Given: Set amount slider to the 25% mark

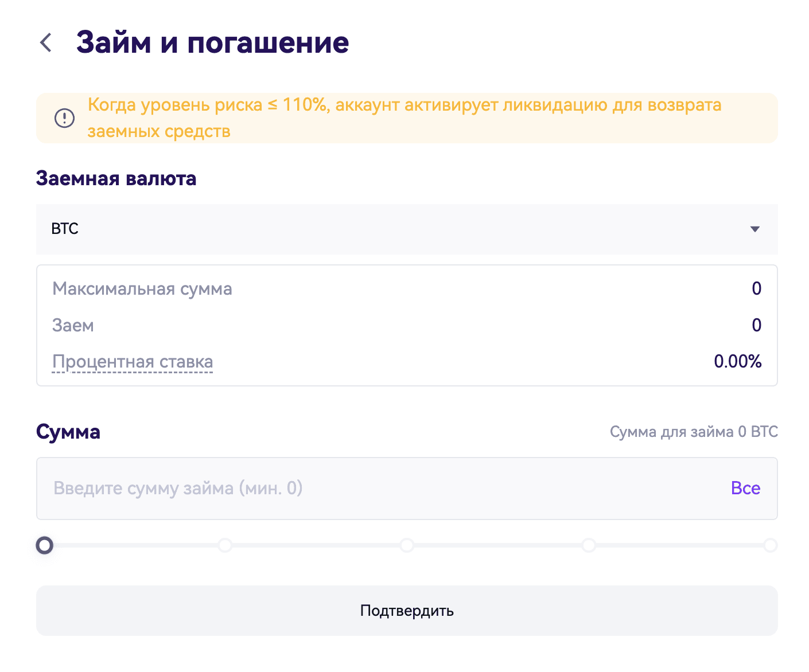Looking at the screenshot, I should 225,545.
